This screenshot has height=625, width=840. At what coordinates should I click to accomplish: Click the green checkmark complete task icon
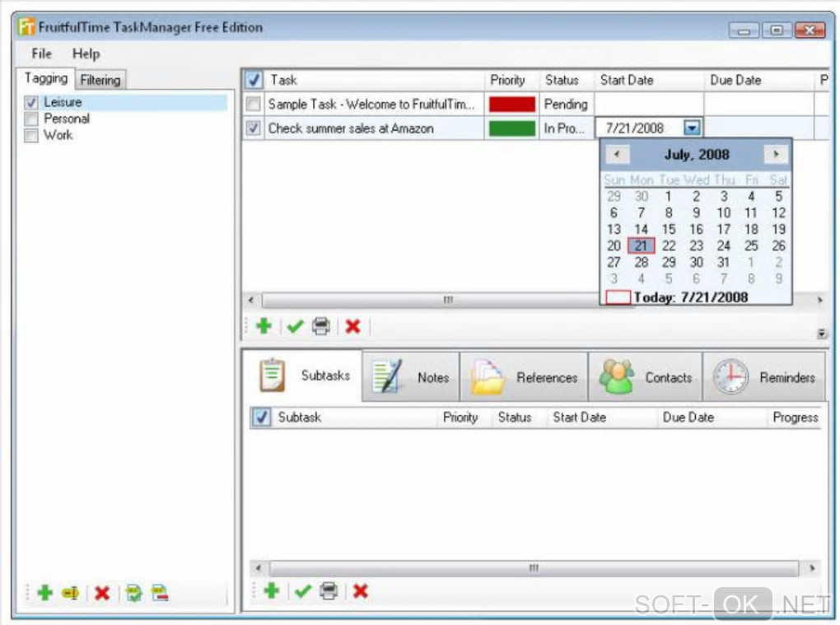(295, 325)
